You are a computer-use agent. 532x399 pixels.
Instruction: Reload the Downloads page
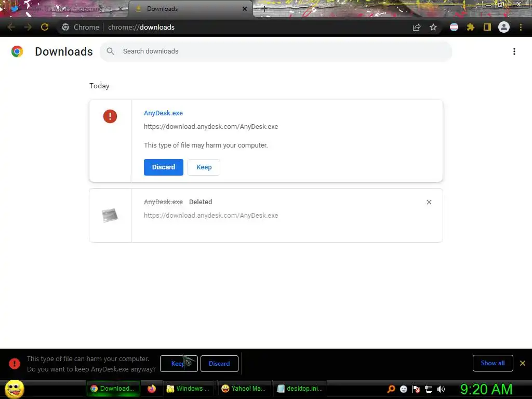coord(45,27)
